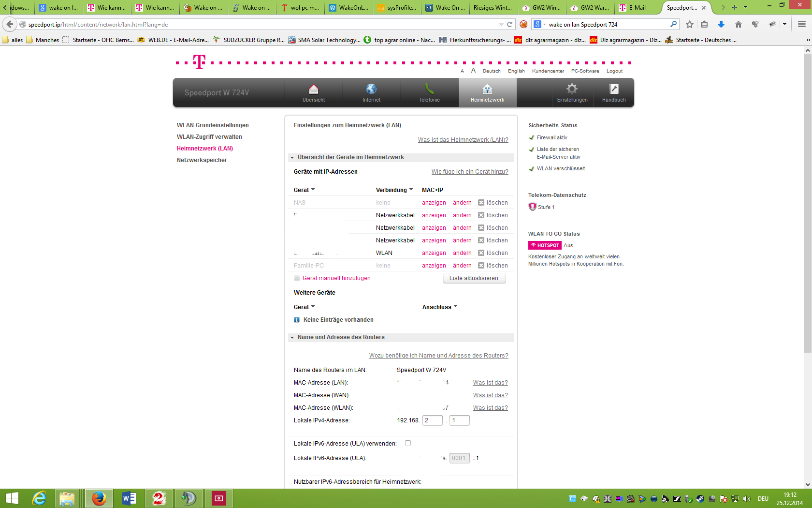Open Internet Explorer from the taskbar

pos(39,498)
